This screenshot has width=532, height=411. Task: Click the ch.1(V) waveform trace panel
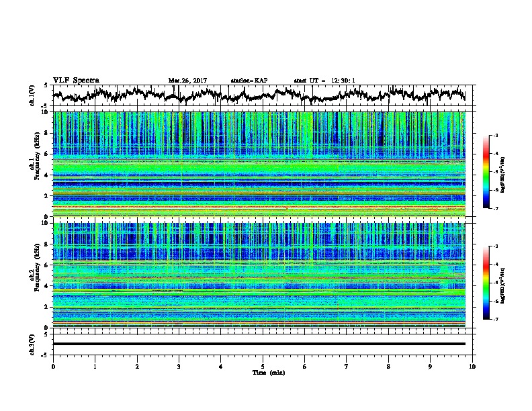click(263, 95)
